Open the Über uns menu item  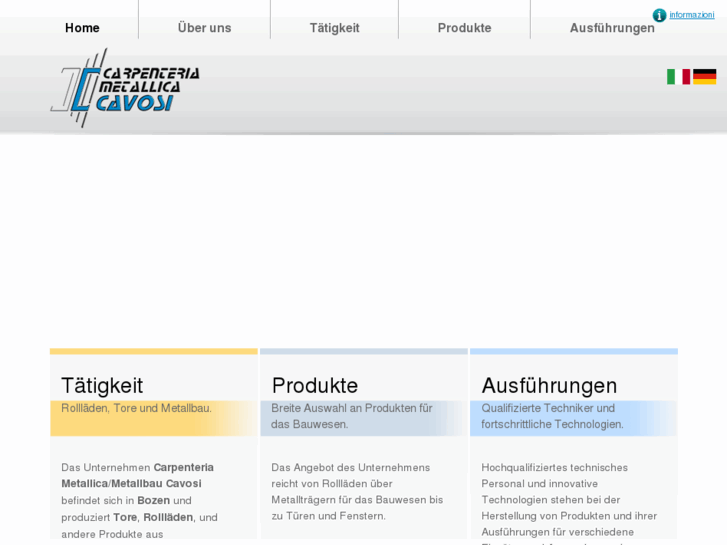tap(204, 28)
